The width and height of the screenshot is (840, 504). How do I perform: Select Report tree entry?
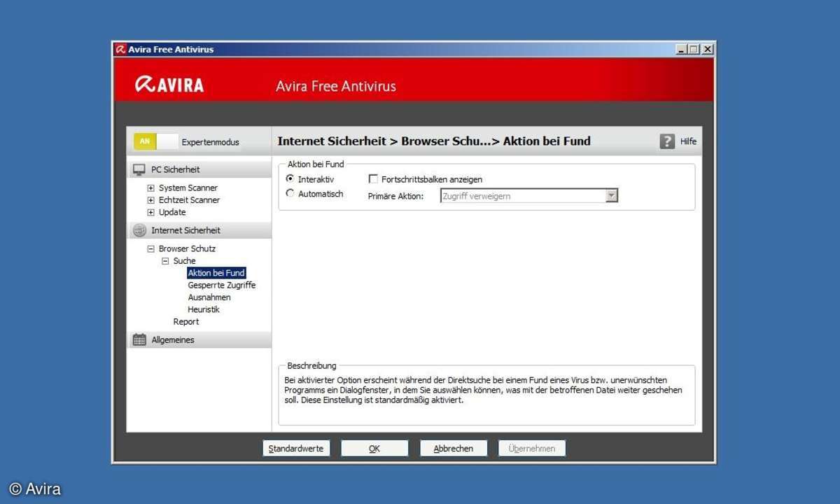point(186,322)
